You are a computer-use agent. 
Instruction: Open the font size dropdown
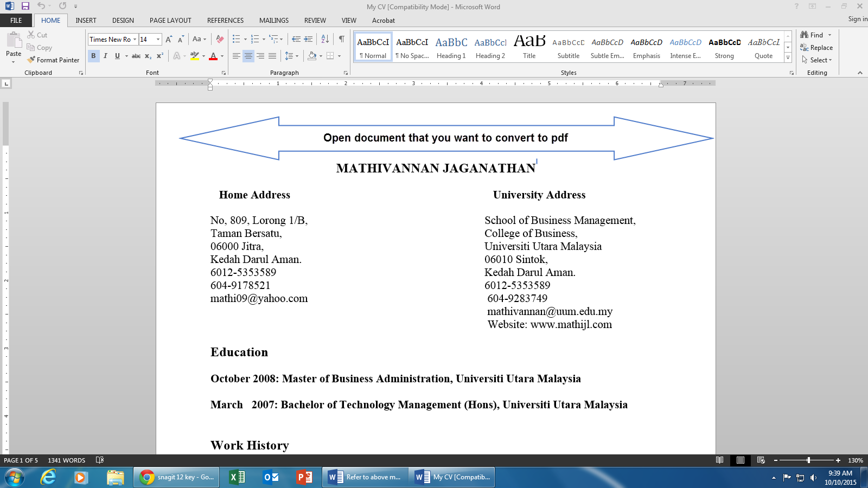[157, 39]
